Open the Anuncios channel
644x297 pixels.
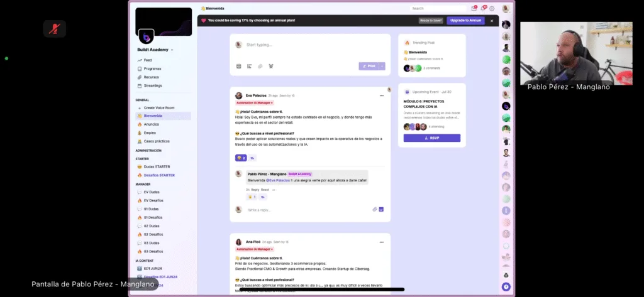coord(151,124)
